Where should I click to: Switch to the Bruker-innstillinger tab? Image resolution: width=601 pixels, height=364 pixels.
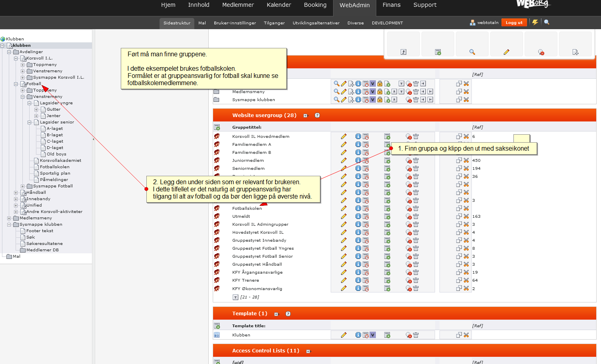coord(235,23)
